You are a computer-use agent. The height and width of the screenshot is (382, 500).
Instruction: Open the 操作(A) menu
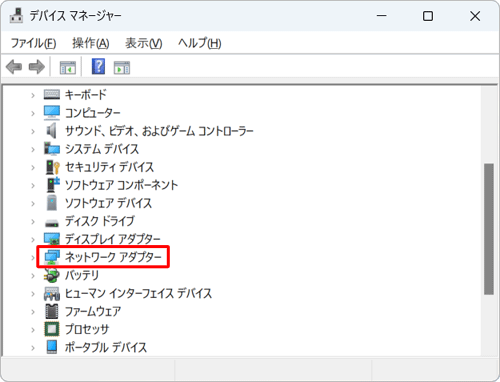click(91, 43)
